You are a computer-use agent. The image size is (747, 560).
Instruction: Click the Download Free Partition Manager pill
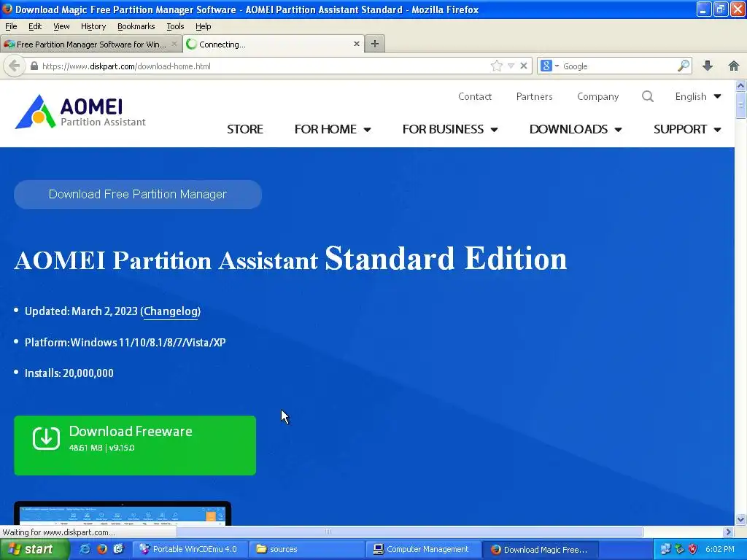point(138,194)
